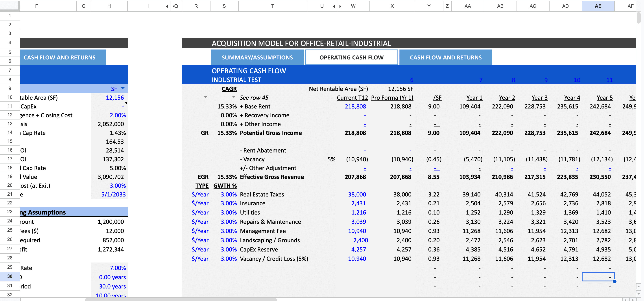
Task: Expand hidden columns with left arrow after column I
Action: point(167,6)
